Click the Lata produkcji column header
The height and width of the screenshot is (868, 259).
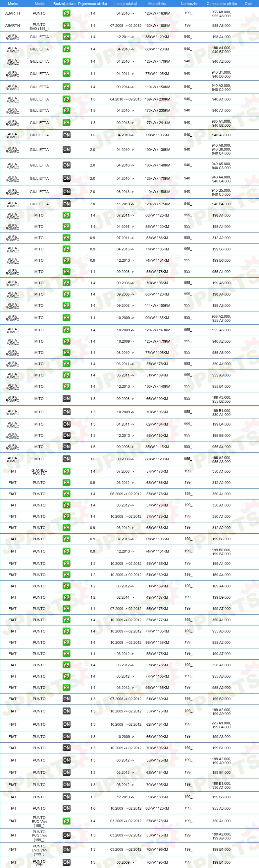126,4
